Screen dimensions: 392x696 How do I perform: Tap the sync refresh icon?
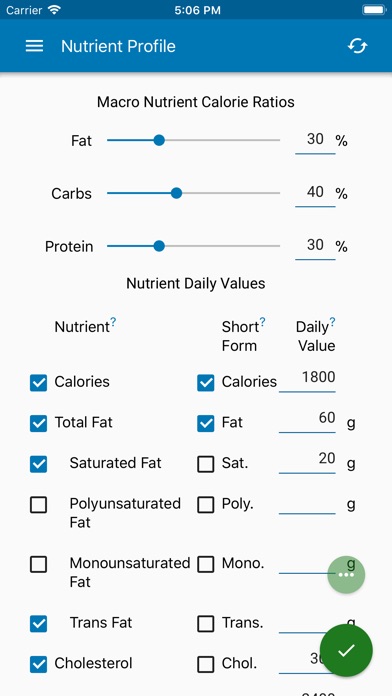pyautogui.click(x=357, y=46)
